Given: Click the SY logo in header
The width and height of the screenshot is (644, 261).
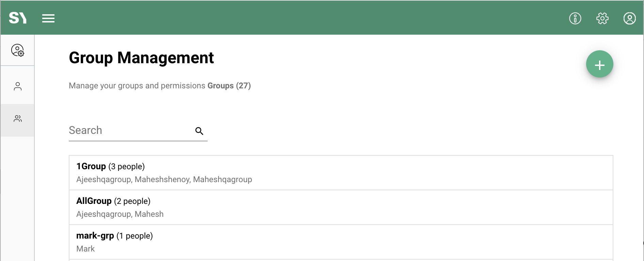Looking at the screenshot, I should click(18, 18).
